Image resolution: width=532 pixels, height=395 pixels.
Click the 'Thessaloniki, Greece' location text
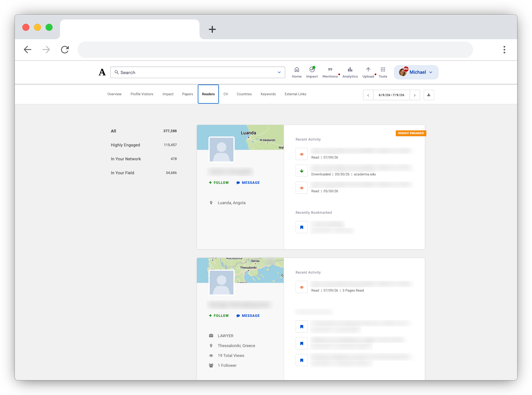(x=236, y=346)
